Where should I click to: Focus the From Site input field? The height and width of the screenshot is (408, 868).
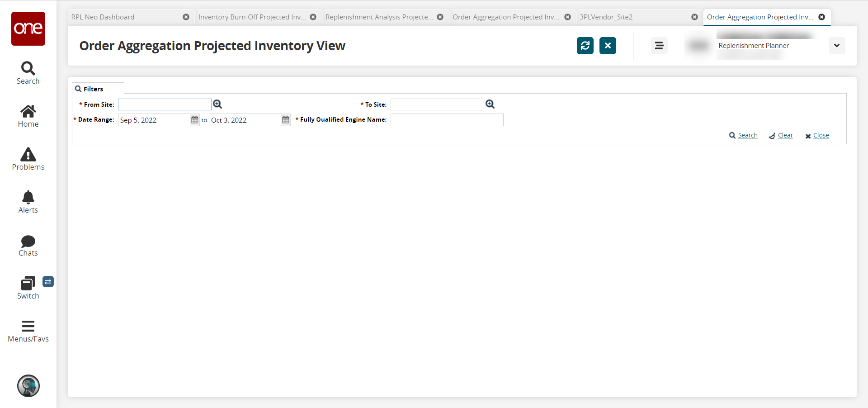coord(165,104)
